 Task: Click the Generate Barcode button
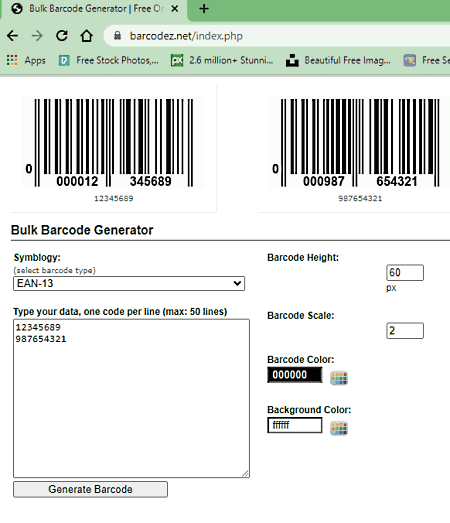[90, 489]
